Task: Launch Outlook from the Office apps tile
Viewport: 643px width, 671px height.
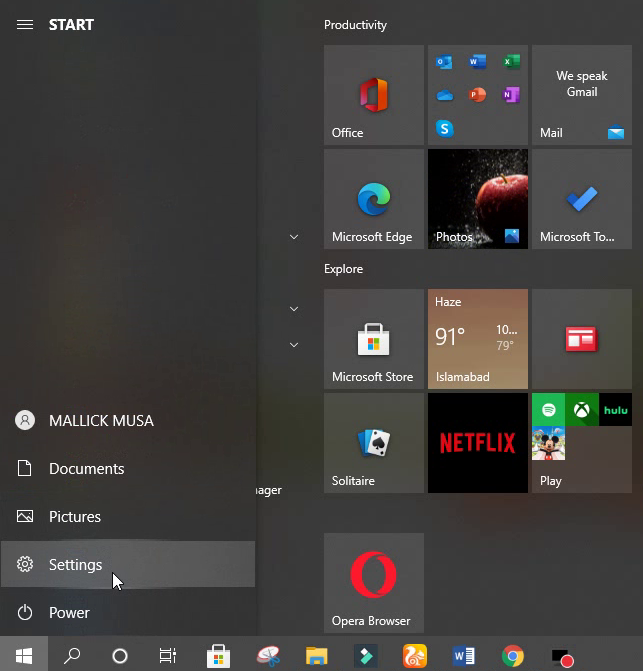Action: pos(444,62)
